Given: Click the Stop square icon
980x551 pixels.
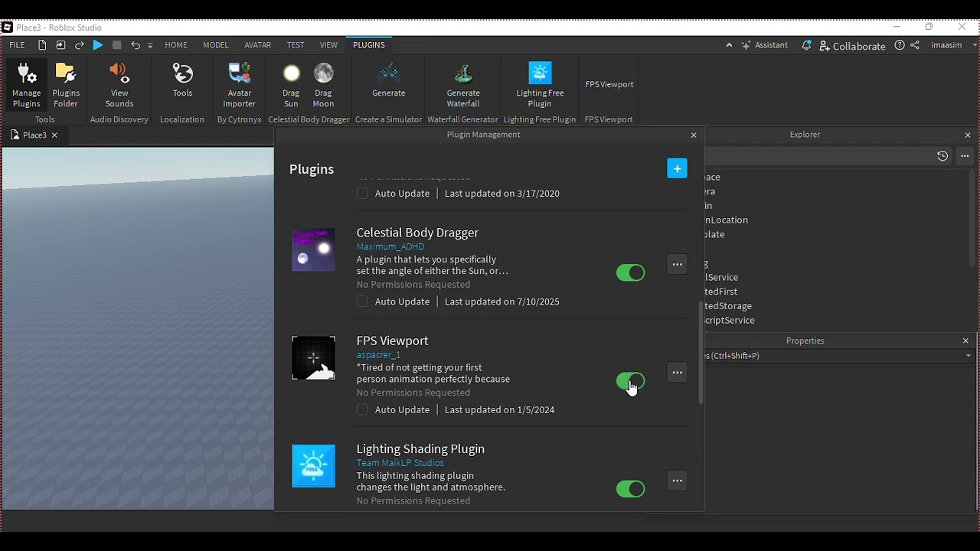Looking at the screenshot, I should pos(116,45).
